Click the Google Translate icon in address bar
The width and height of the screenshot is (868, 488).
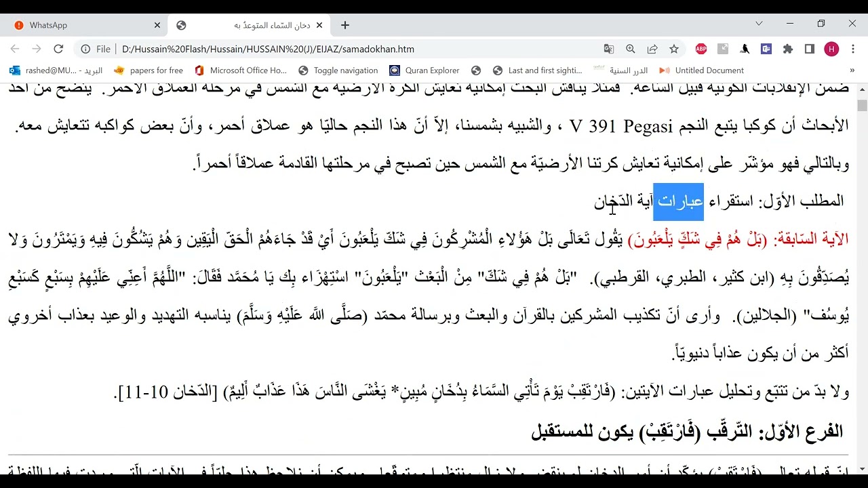[609, 49]
